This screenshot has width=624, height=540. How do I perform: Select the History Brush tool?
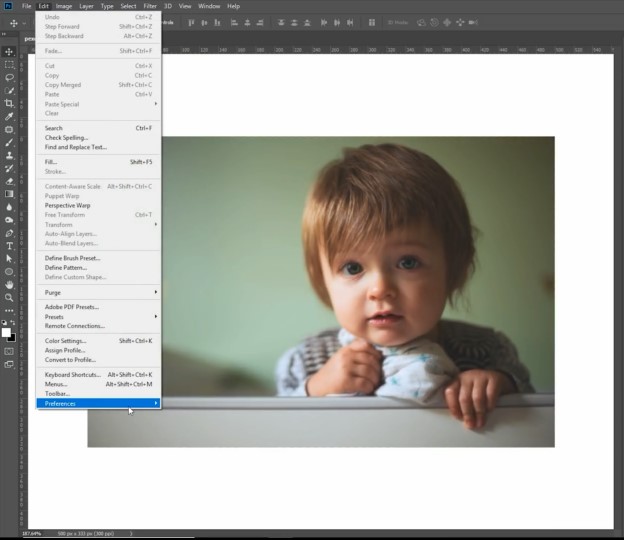9,168
